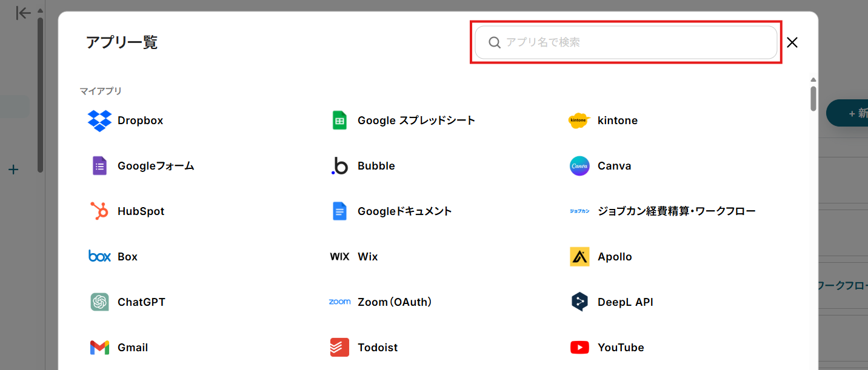
Task: Select the DeepL API label
Action: click(x=626, y=302)
